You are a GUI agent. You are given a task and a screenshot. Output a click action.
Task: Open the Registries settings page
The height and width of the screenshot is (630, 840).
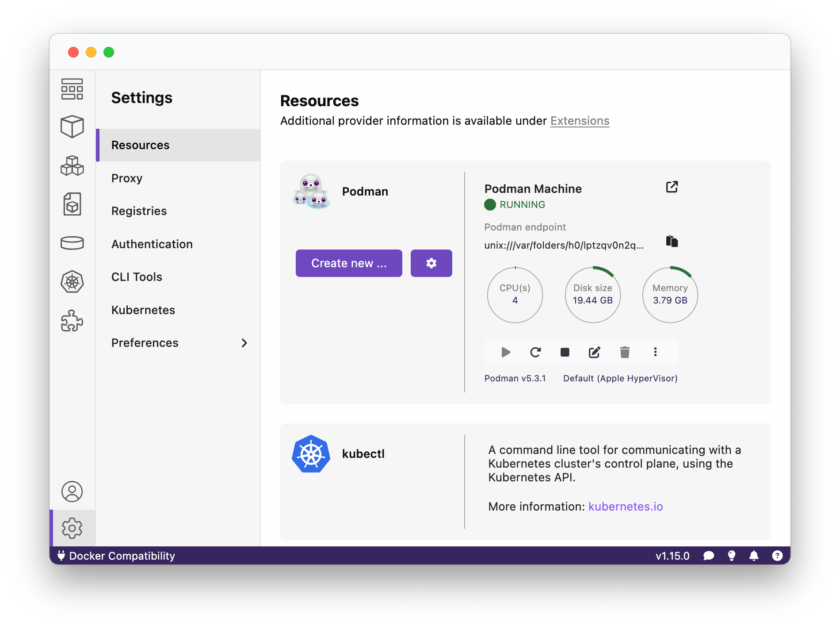139,211
